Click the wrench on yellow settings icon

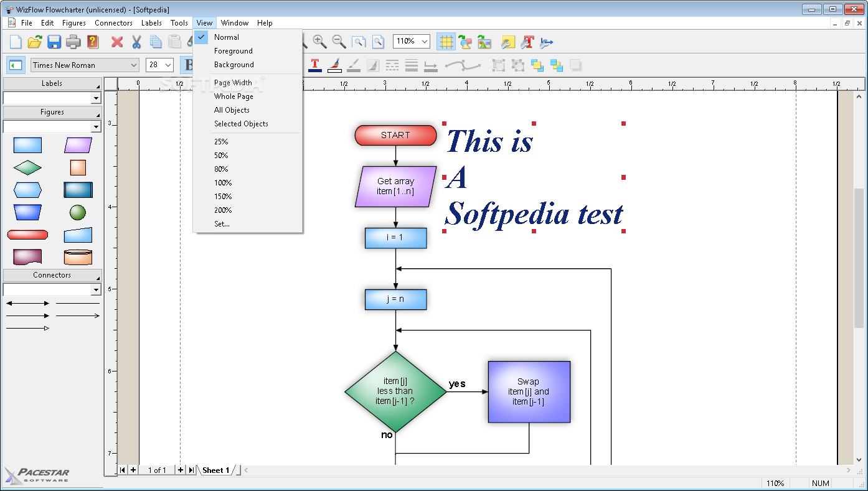coord(509,42)
